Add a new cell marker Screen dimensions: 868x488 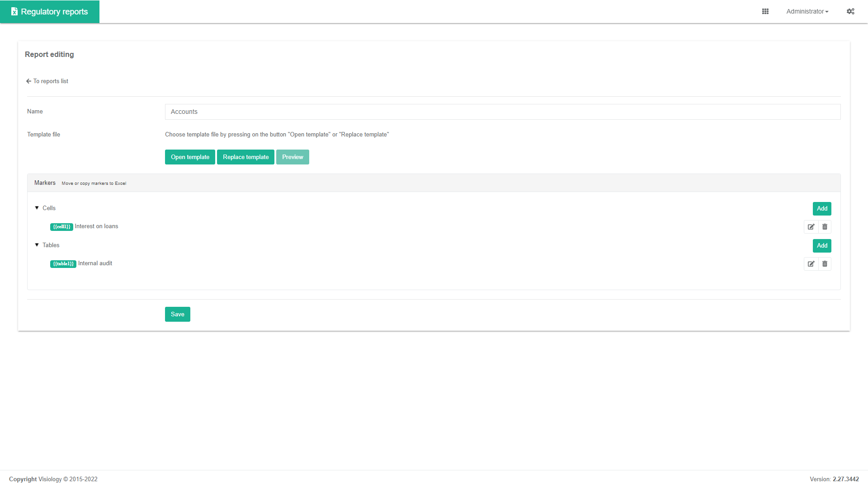[x=822, y=209]
